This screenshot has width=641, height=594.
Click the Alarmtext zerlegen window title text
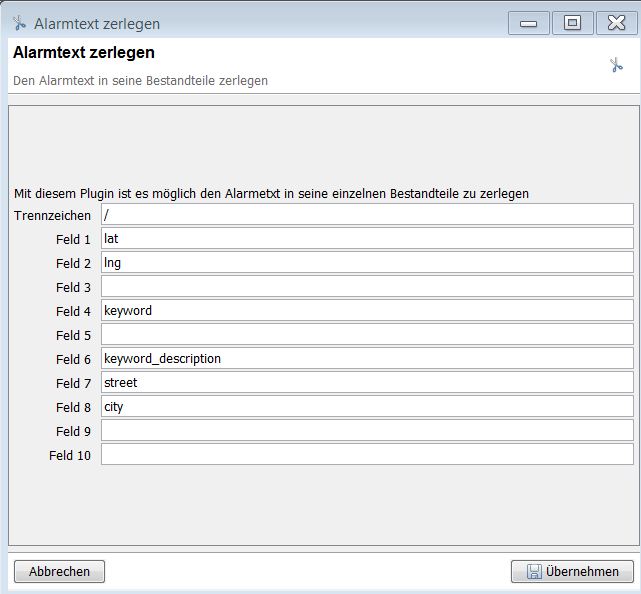(x=97, y=23)
